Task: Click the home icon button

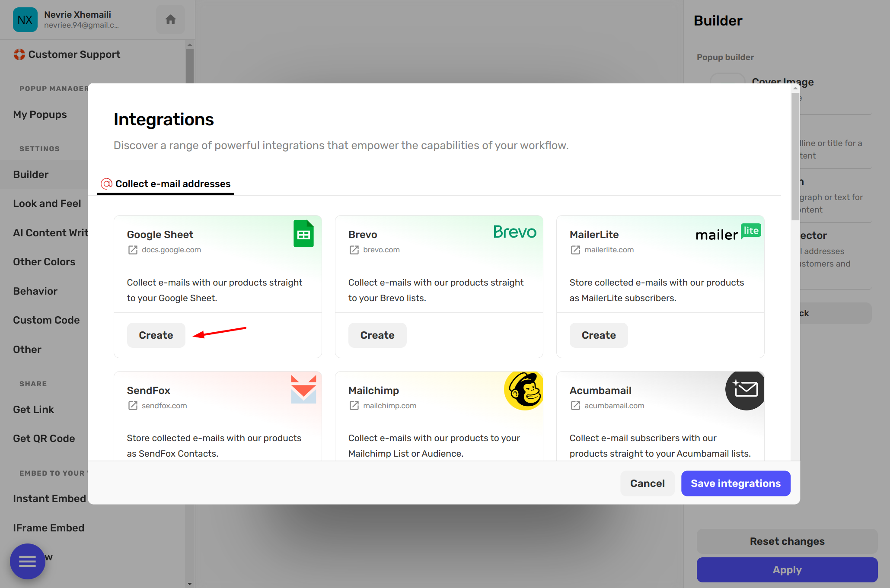Action: pyautogui.click(x=170, y=19)
